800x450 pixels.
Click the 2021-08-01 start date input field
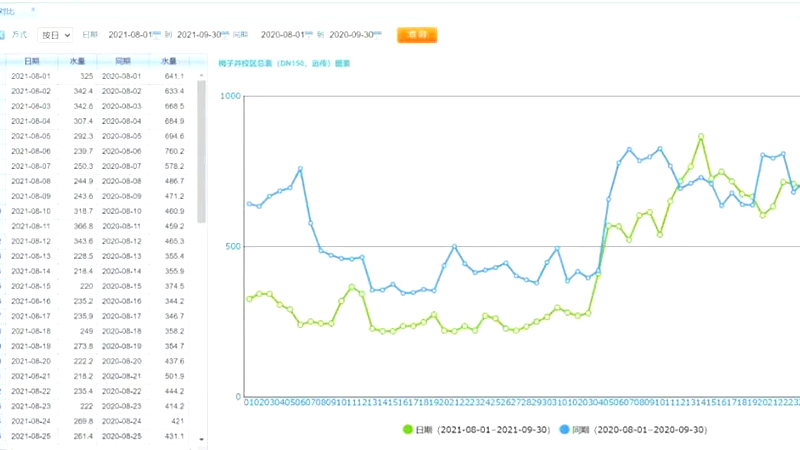(x=131, y=35)
